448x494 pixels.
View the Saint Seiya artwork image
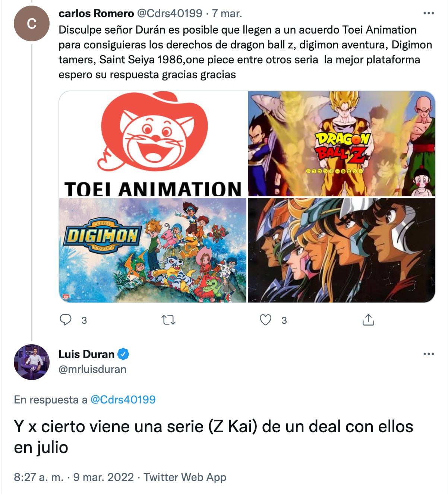pos(341,250)
